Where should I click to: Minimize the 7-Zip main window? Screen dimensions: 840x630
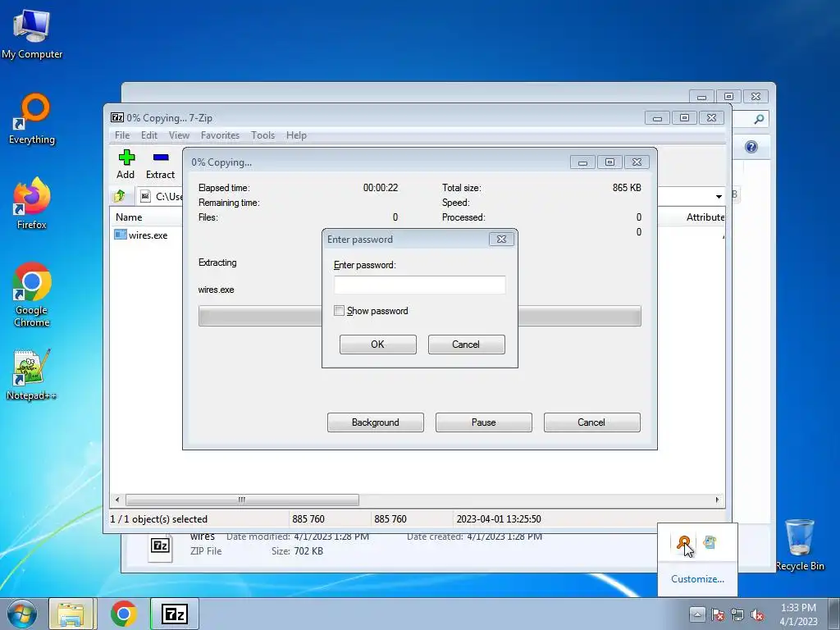(x=657, y=118)
